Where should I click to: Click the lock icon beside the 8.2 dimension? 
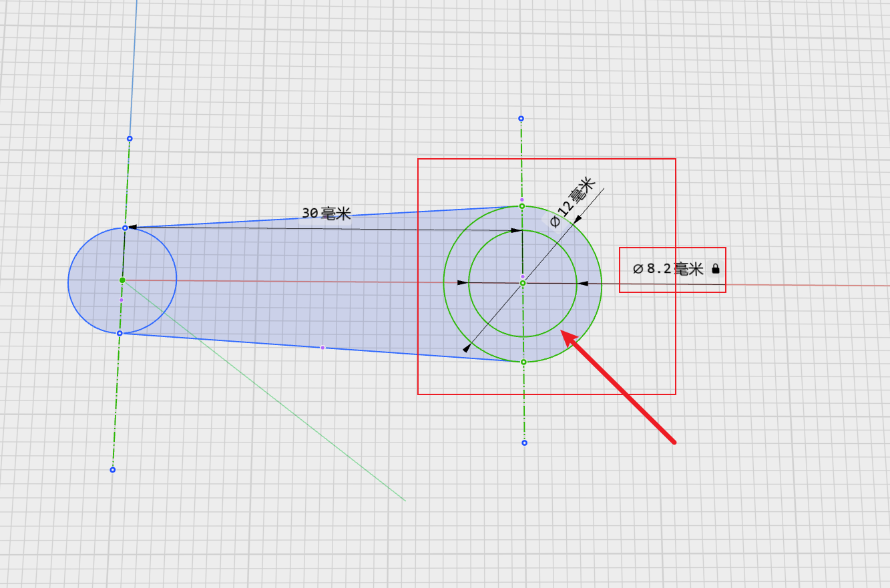coord(716,269)
